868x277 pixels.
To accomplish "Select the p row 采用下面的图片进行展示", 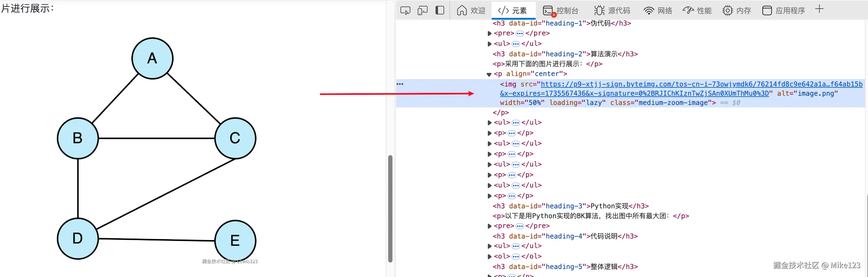I will (547, 64).
